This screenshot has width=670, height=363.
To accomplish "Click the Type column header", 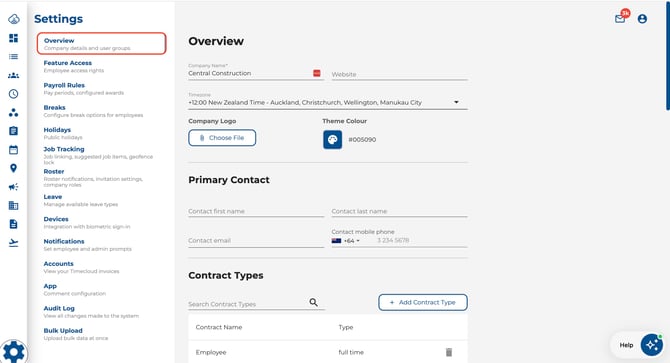I will click(346, 327).
